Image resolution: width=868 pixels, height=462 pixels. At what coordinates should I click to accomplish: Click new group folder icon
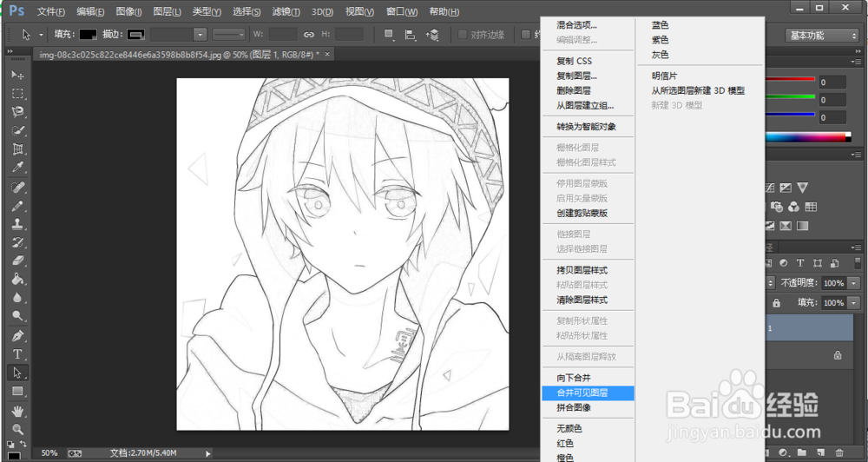(x=801, y=452)
